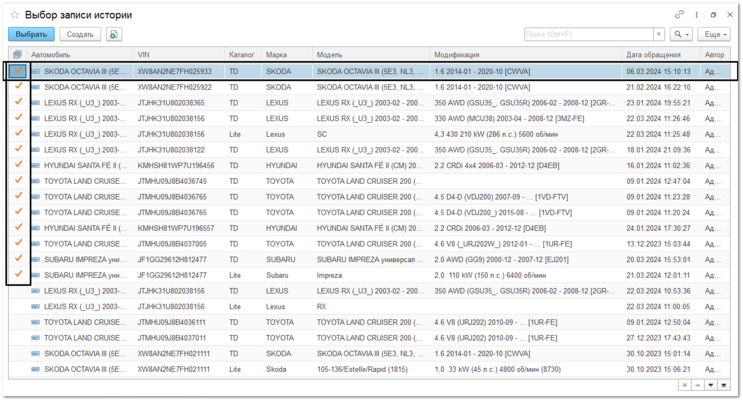Uncheck Lexus SC row checkbox
Screen dimensions: 743x401
tap(18, 133)
